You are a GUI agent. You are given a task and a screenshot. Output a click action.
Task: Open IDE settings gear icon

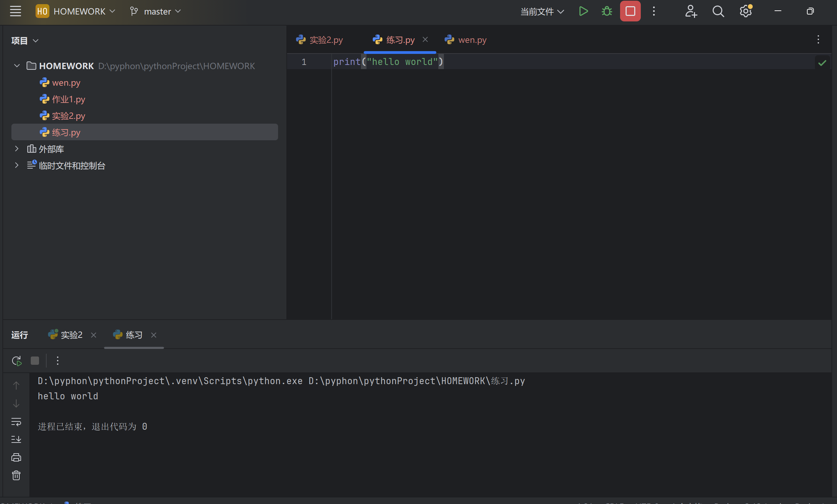pyautogui.click(x=745, y=11)
